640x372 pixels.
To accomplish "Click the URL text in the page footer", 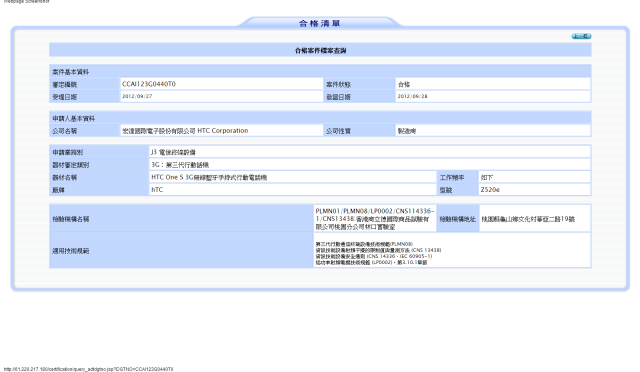I will [89, 369].
